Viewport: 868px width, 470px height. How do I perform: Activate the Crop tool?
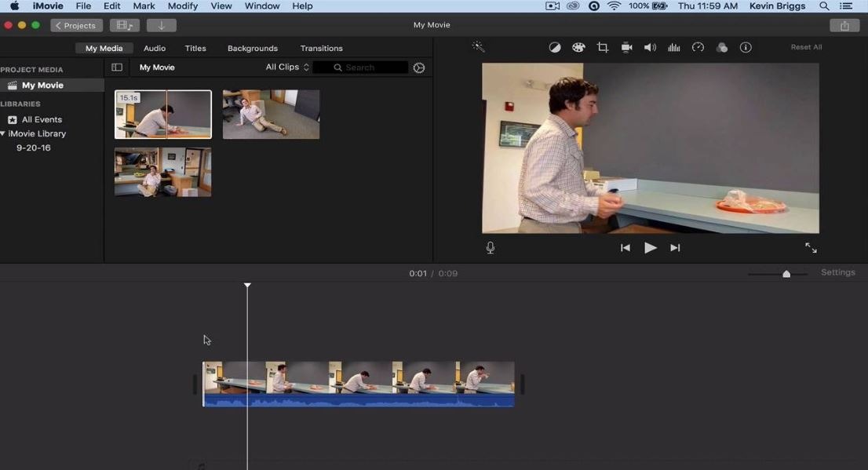tap(602, 47)
